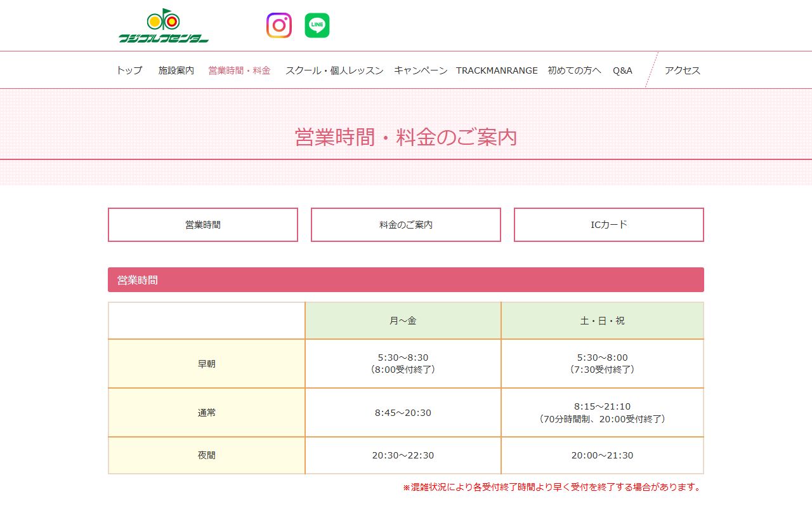Click the Fuji Golf Center logo
Image resolution: width=812 pixels, height=508 pixels.
(164, 25)
